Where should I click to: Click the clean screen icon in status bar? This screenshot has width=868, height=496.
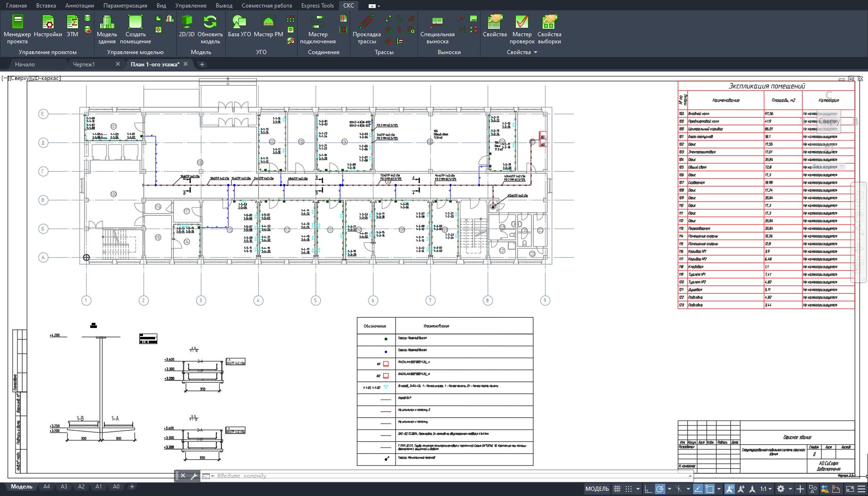(x=850, y=489)
